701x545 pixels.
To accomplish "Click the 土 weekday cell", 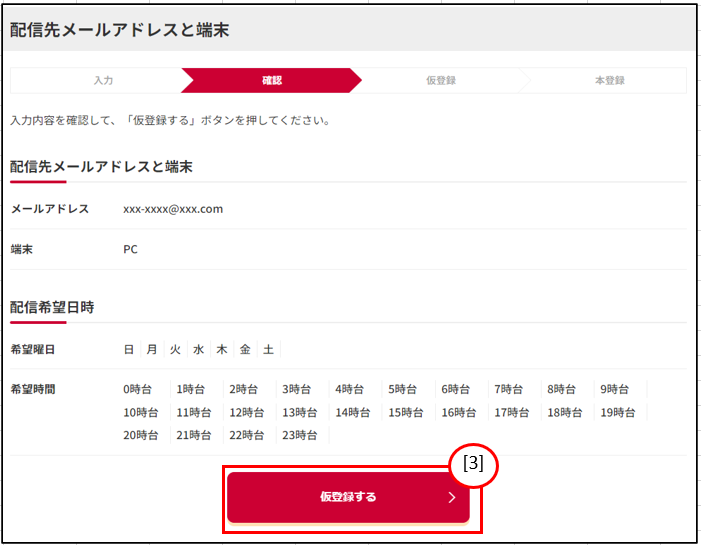I will click(x=268, y=349).
